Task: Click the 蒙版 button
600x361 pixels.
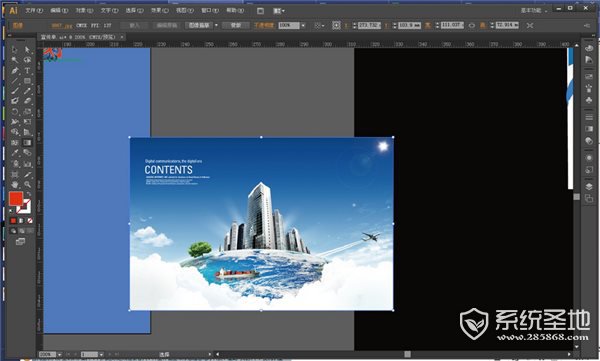Action: pos(236,25)
